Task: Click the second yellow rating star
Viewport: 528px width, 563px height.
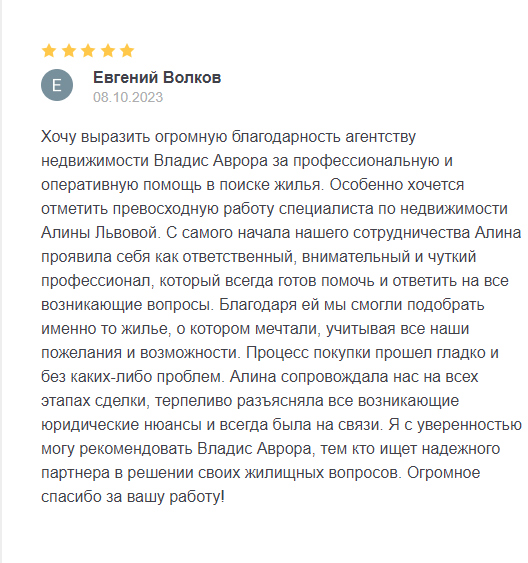Action: point(69,51)
